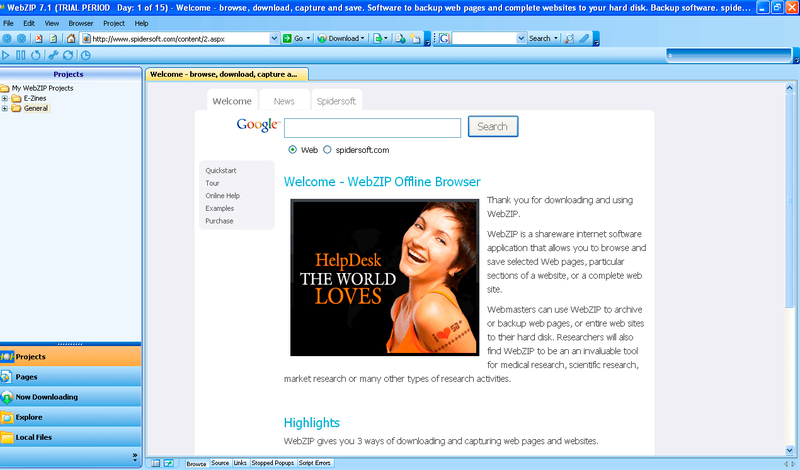Viewport: 800px width, 470px height.
Task: Switch to the Spidersoft tab on the page
Action: point(336,101)
